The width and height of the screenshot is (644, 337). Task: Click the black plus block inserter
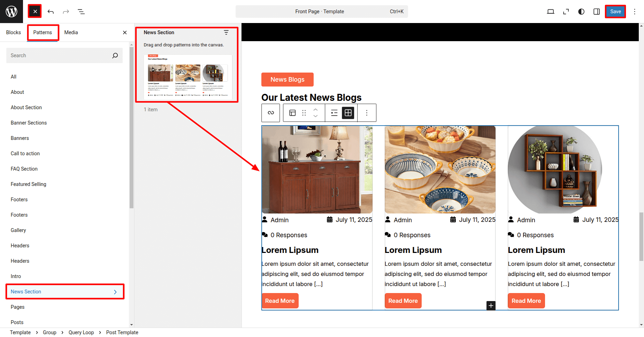tap(491, 306)
